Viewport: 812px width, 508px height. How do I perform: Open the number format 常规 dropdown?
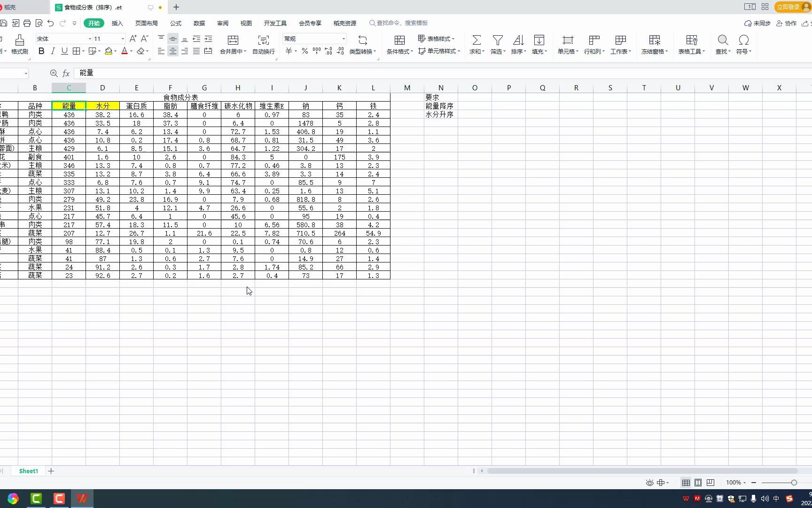344,39
